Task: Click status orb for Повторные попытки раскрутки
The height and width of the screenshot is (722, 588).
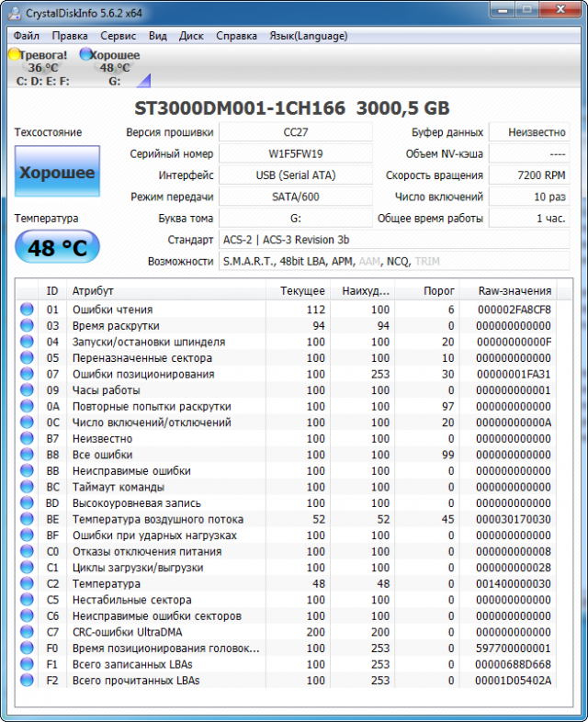Action: (x=27, y=406)
